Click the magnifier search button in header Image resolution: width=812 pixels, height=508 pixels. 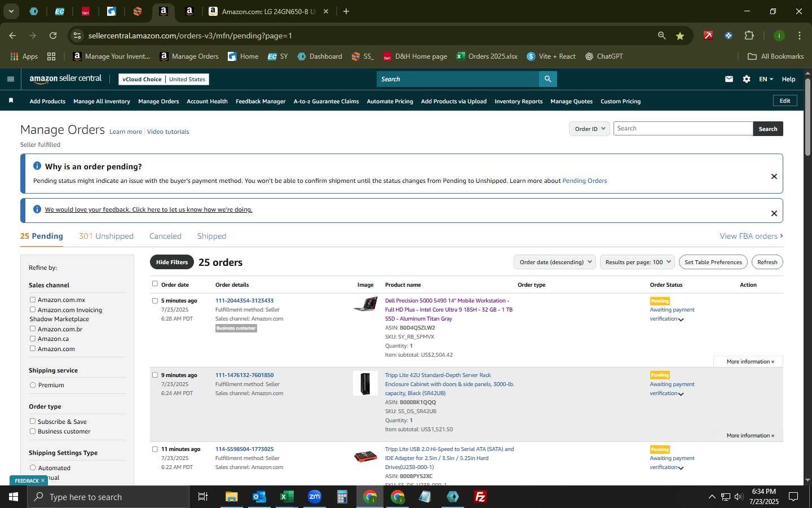coord(548,79)
